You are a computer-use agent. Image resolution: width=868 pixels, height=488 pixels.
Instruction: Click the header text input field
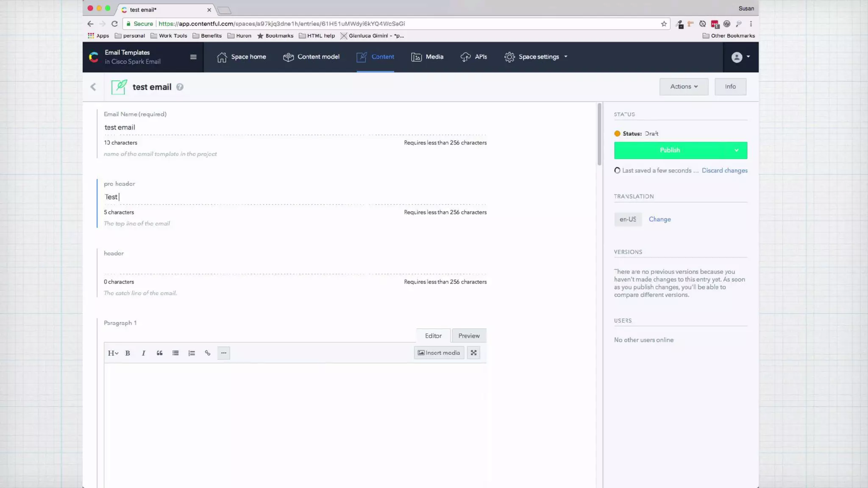pyautogui.click(x=295, y=267)
